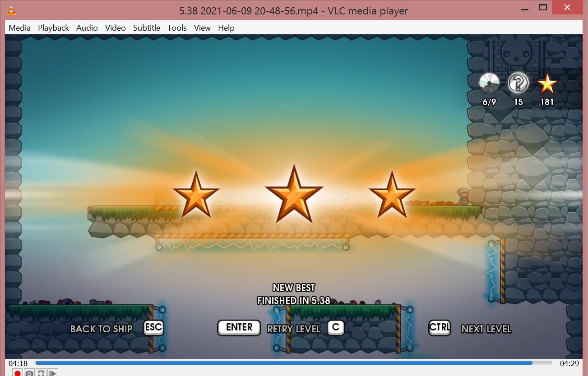Click the CTRL key button
The image size is (588, 376).
[440, 328]
